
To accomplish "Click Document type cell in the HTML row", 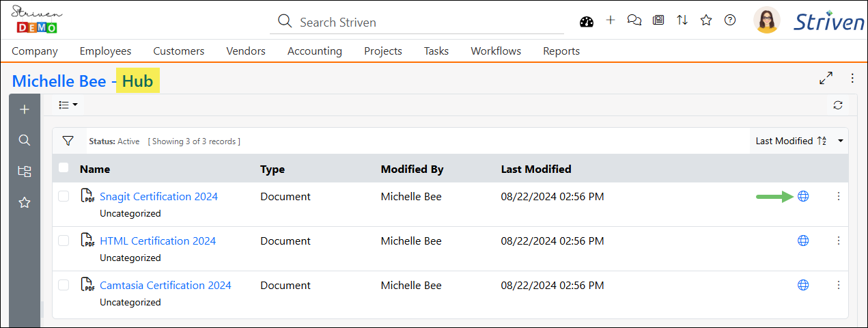I will click(x=285, y=241).
